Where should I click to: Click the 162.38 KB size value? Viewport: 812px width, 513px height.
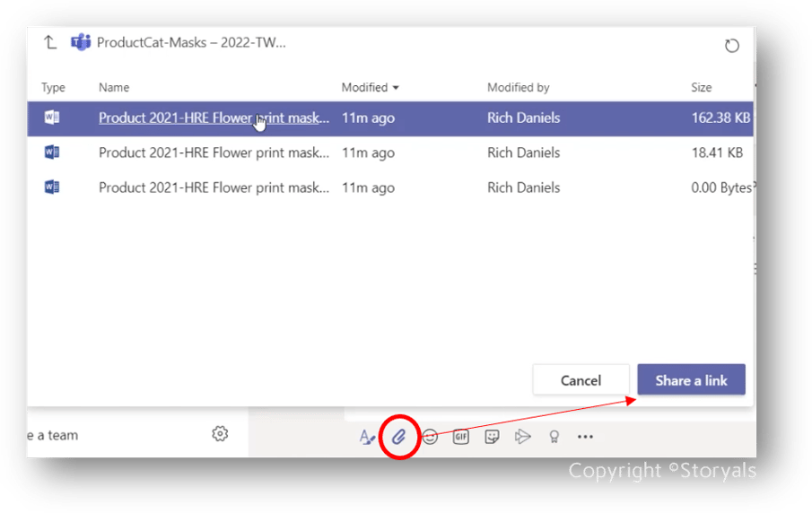tap(720, 118)
